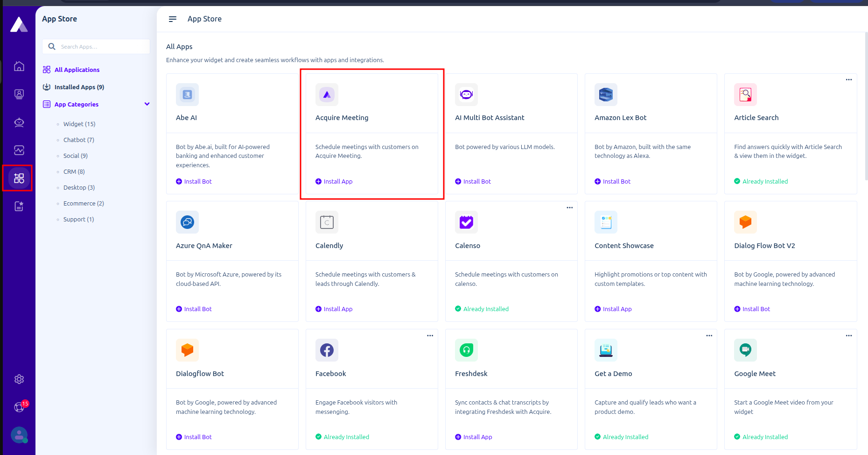Image resolution: width=868 pixels, height=455 pixels.
Task: Click the Acquire logo at top left
Action: point(19,24)
